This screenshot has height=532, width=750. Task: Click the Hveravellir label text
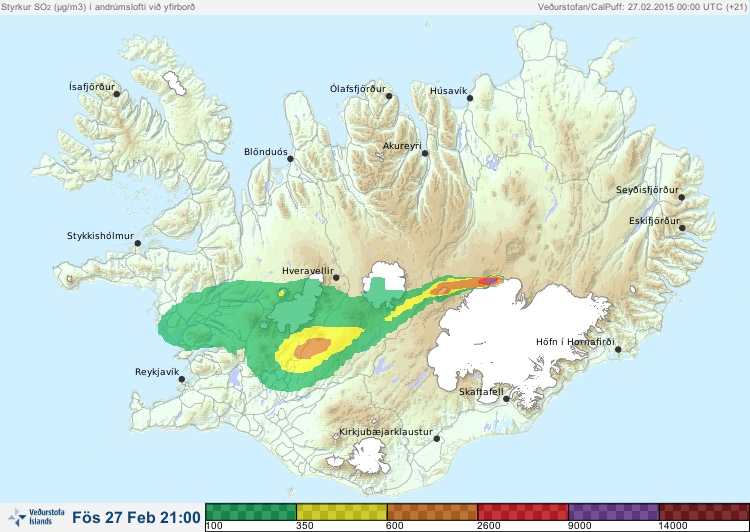coord(308,271)
